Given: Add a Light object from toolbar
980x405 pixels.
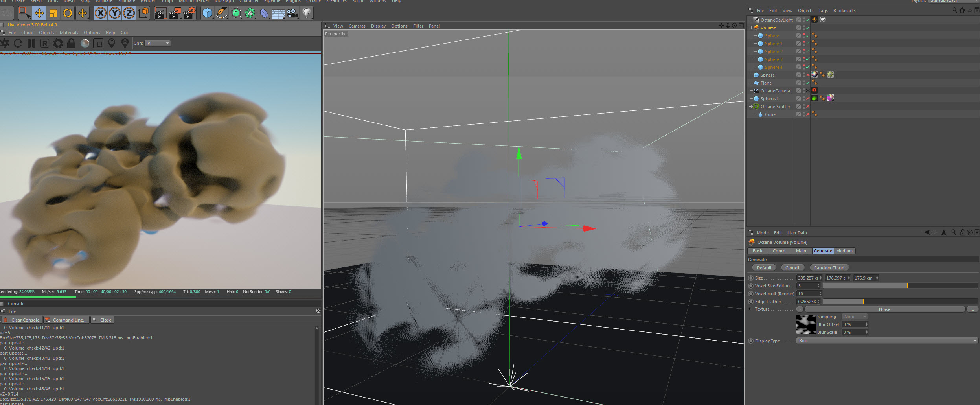Looking at the screenshot, I should click(307, 13).
